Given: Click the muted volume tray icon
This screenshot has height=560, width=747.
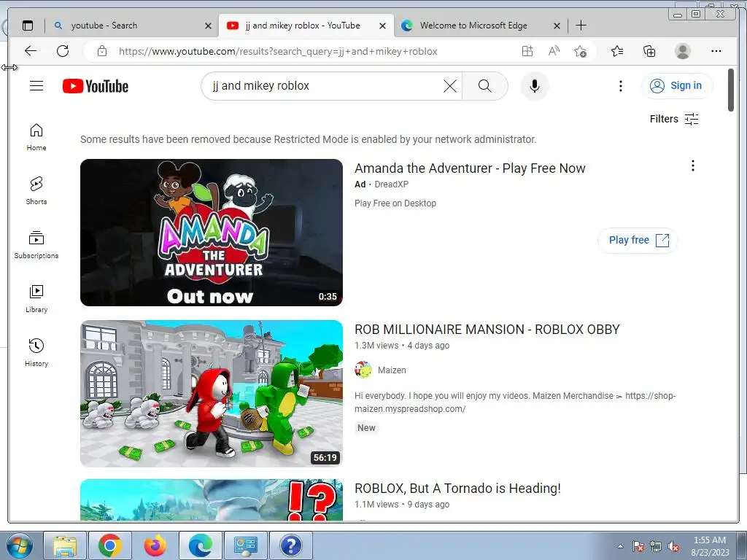Looking at the screenshot, I should coord(673,546).
